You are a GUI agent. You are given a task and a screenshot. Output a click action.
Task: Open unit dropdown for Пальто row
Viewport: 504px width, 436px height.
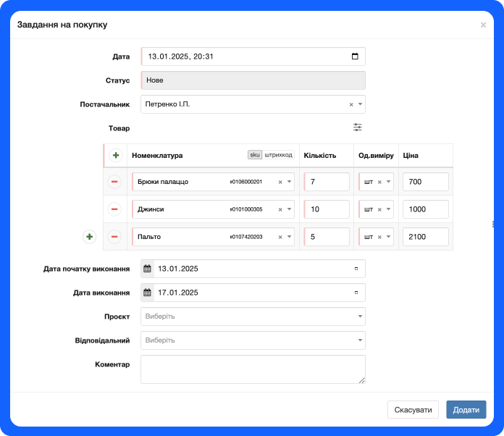coord(388,237)
